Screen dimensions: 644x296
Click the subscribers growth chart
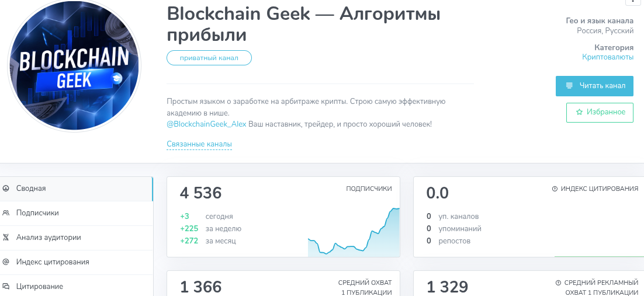[354, 234]
